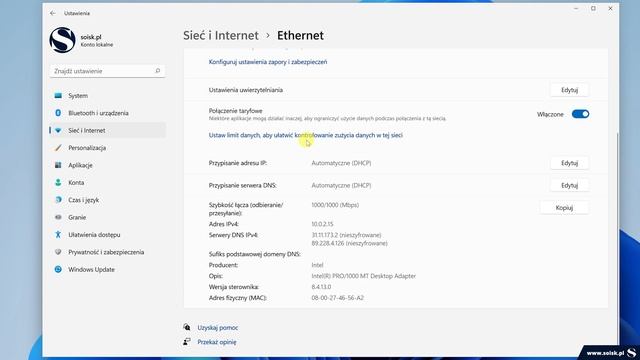Go to Personalizacja settings
This screenshot has height=360, width=640.
(x=108, y=148)
